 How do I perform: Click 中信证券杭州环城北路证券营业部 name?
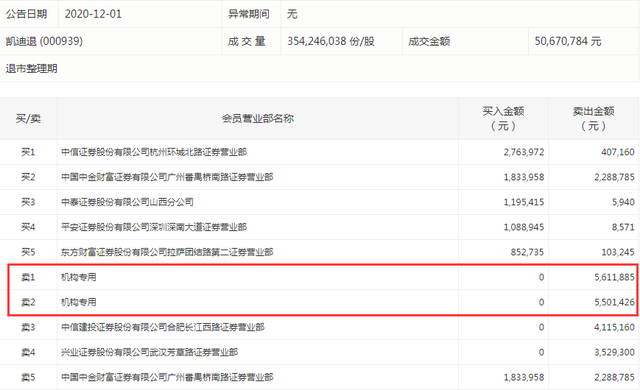pyautogui.click(x=154, y=152)
